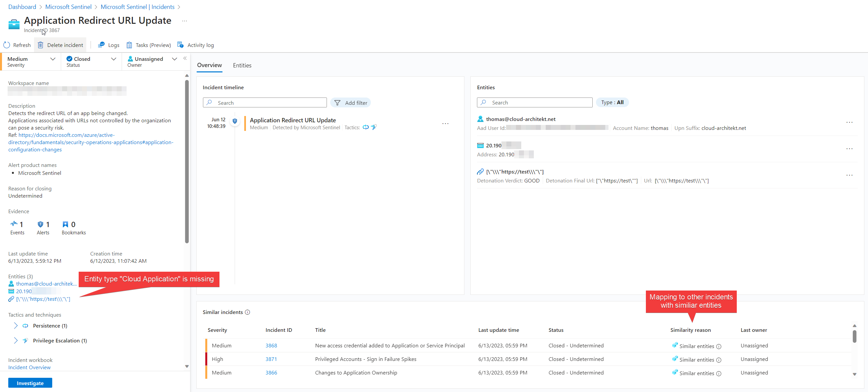Click the Alerts evidence counter
The width and height of the screenshot is (868, 392).
click(x=43, y=228)
